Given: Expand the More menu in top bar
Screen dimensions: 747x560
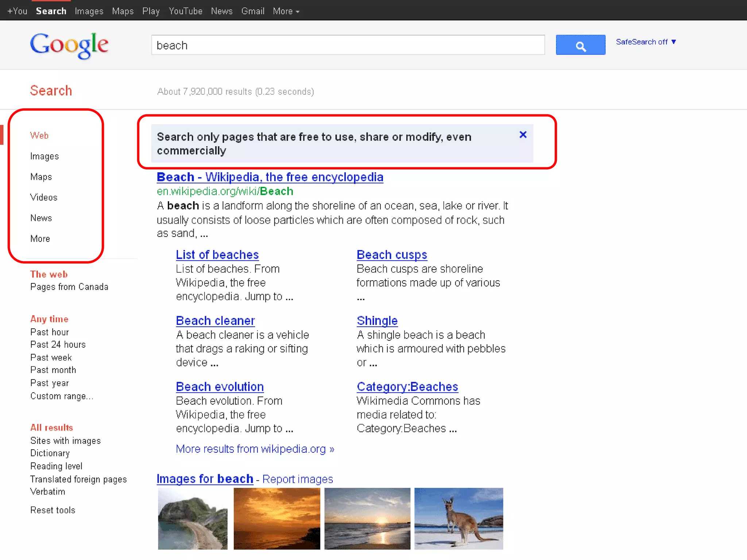Looking at the screenshot, I should click(x=286, y=11).
